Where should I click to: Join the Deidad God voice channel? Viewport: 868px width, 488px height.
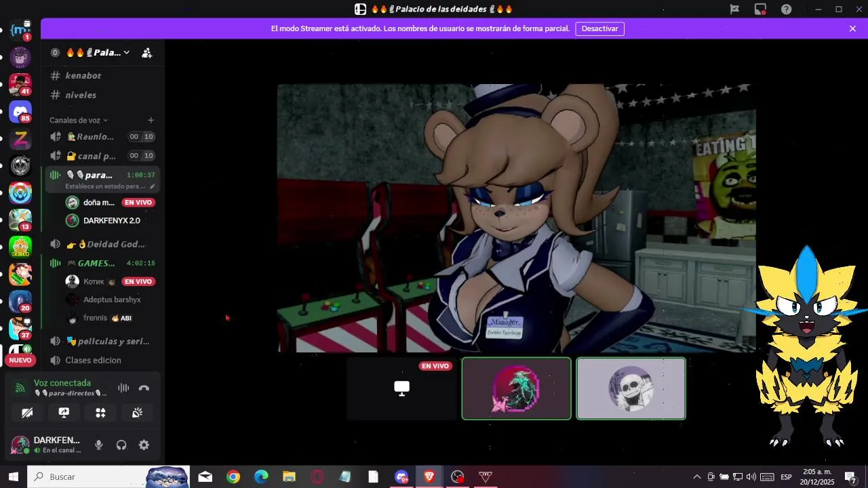click(x=102, y=244)
